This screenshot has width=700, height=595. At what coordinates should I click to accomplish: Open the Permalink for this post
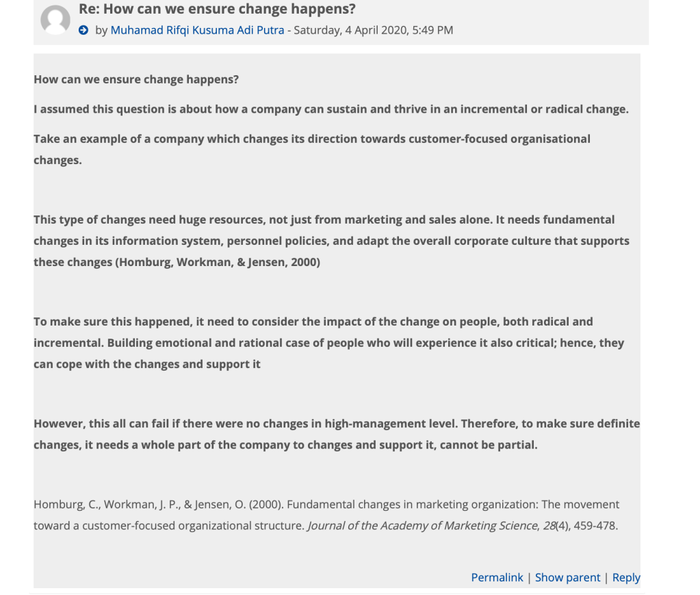pos(497,577)
